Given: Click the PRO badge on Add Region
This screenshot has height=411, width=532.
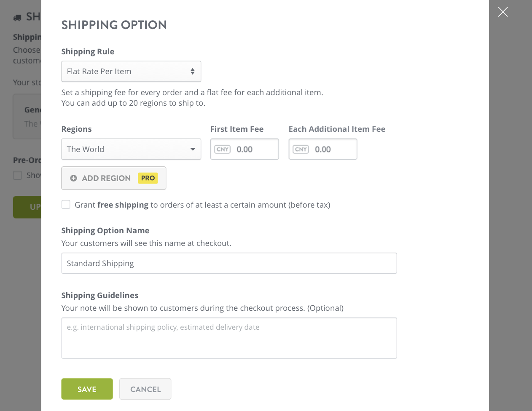Looking at the screenshot, I should click(x=148, y=178).
